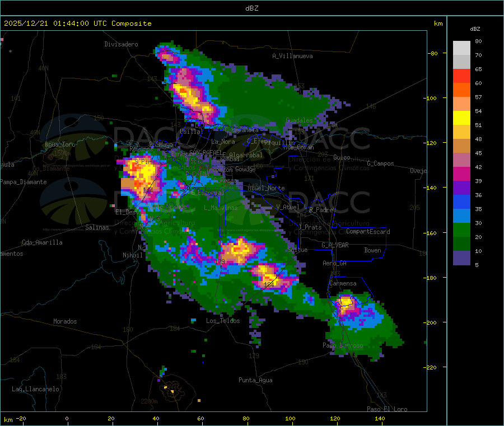The width and height of the screenshot is (504, 426).
Task: Click the '60' tick on the bottom km axis
Action: (200, 418)
